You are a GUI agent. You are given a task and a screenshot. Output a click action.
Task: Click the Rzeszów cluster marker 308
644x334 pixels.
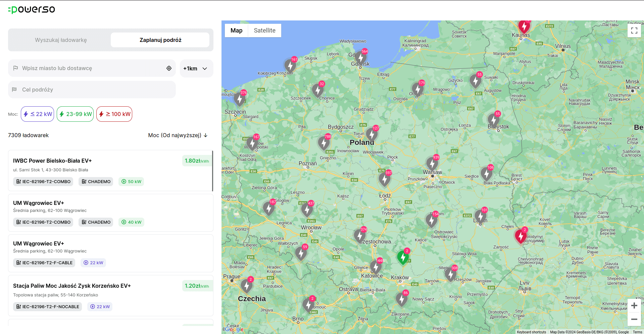pos(450,274)
